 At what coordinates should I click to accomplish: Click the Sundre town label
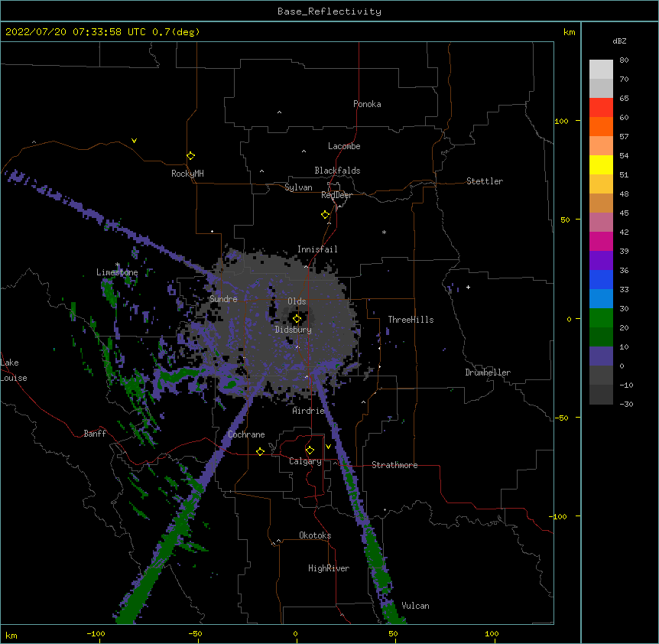tap(223, 299)
